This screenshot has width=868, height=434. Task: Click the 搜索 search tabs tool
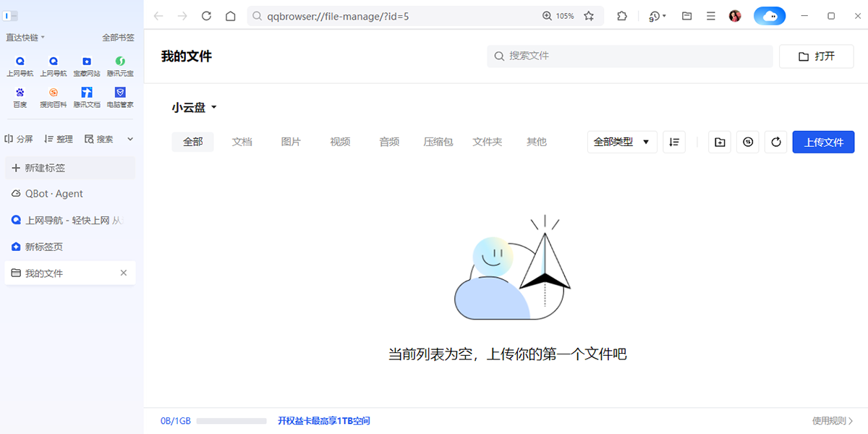(x=98, y=139)
